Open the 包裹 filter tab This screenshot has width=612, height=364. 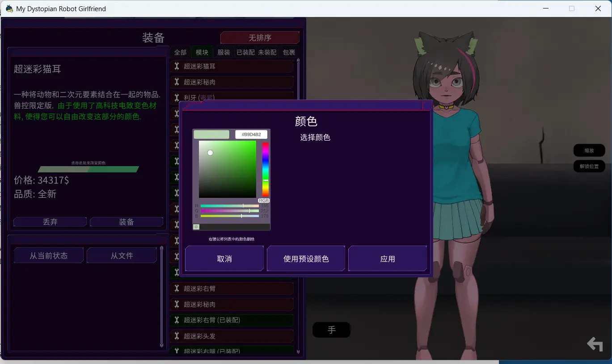(289, 52)
